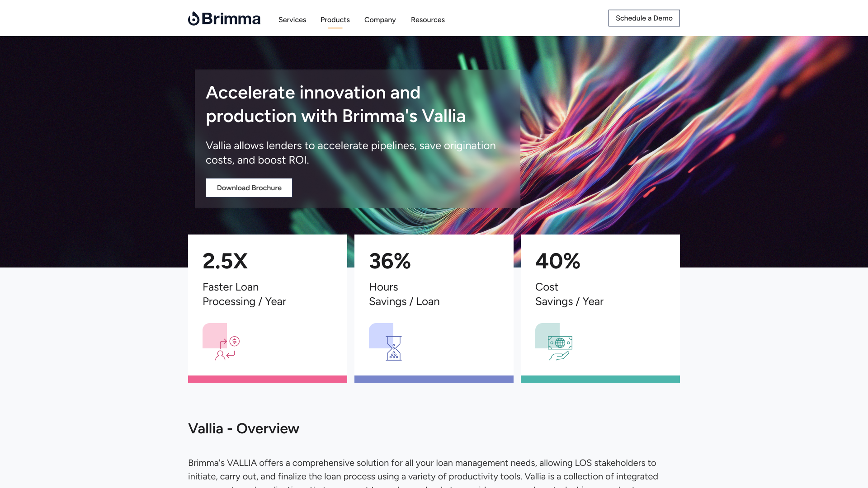The width and height of the screenshot is (868, 488).
Task: Click the Schedule a Demo button
Action: pyautogui.click(x=644, y=18)
